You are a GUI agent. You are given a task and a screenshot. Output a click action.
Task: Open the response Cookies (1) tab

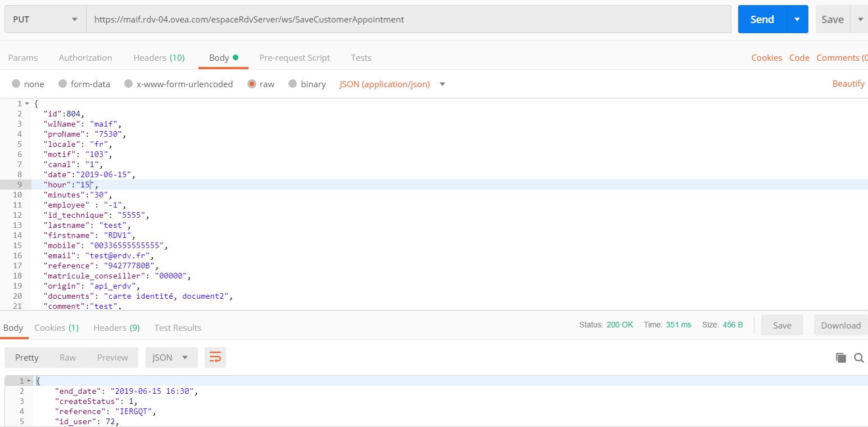click(x=57, y=327)
